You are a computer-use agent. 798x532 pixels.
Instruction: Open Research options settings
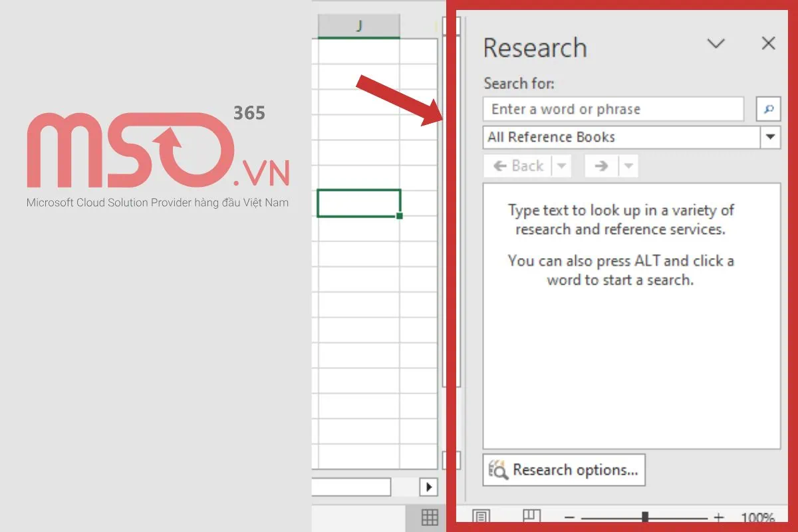(x=563, y=470)
